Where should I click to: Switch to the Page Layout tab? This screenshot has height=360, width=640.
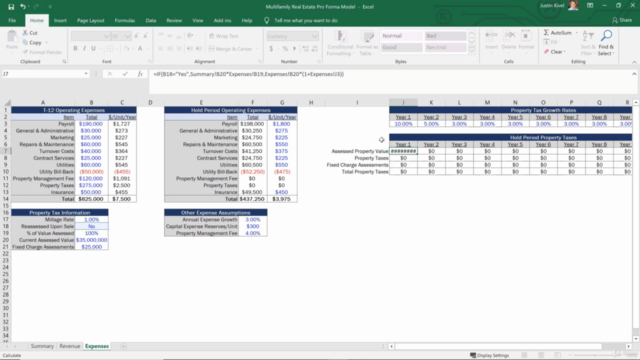coord(91,20)
